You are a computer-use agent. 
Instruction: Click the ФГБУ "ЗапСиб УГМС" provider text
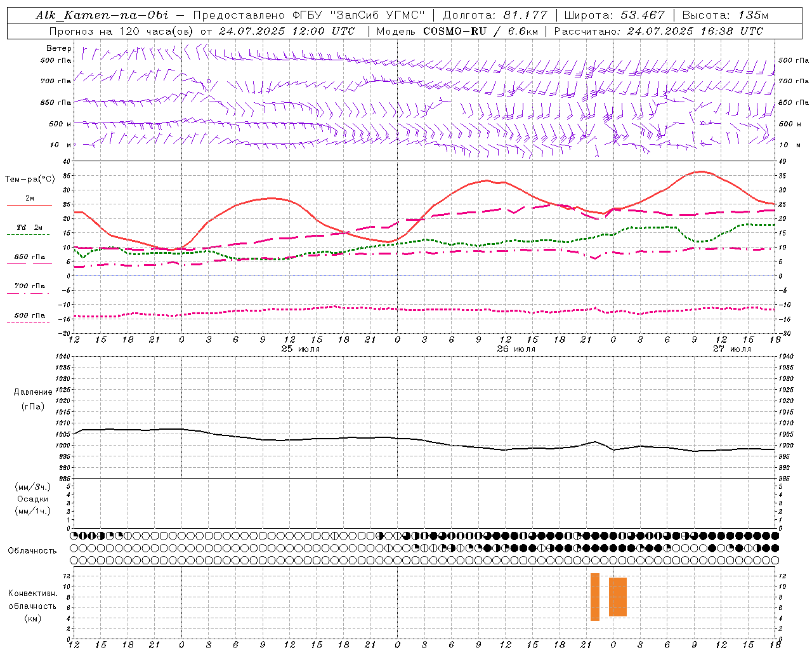tap(357, 15)
